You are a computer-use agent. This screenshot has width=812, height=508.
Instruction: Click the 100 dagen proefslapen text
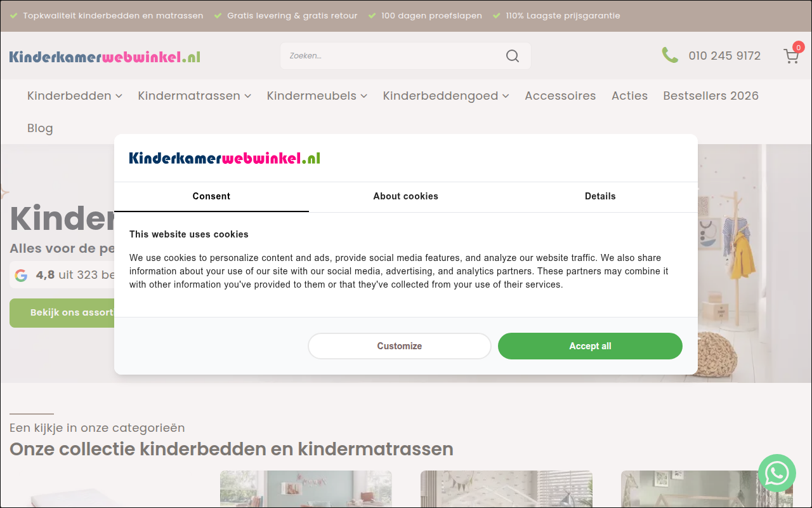[x=431, y=16]
